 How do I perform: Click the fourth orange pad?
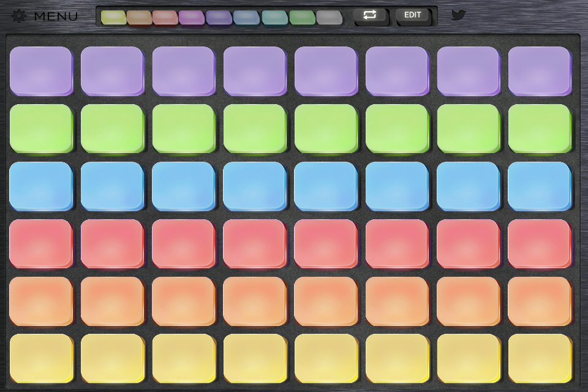255,301
